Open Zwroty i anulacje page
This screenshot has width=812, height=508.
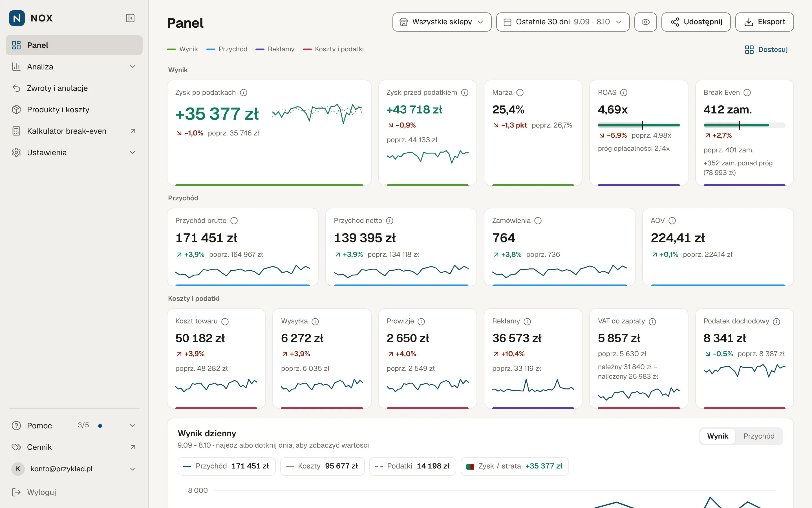(x=74, y=88)
